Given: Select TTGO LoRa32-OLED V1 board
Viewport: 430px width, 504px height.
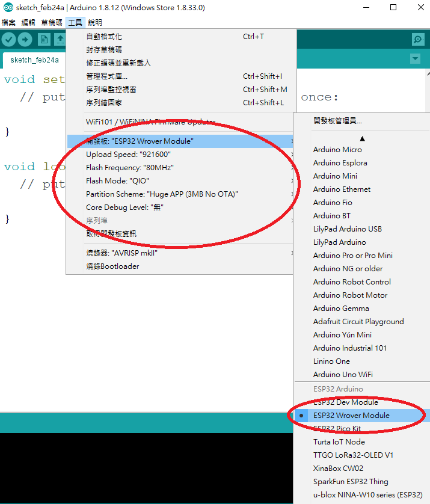Looking at the screenshot, I should pos(362,455).
